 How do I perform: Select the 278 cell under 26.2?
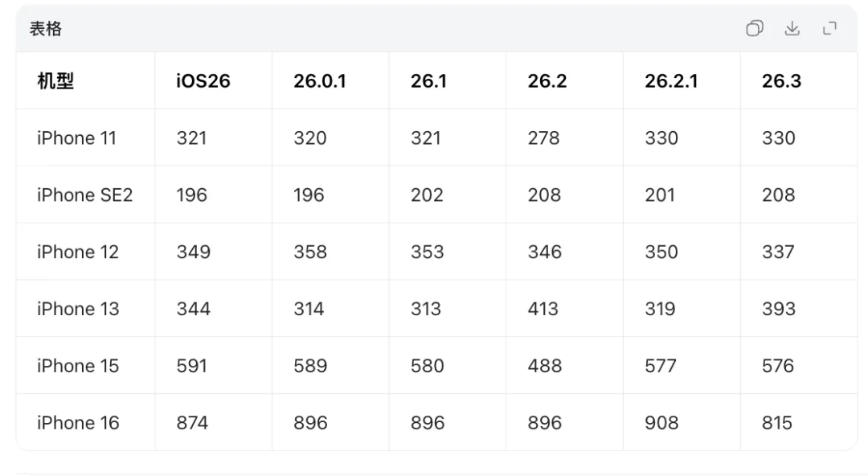point(543,138)
